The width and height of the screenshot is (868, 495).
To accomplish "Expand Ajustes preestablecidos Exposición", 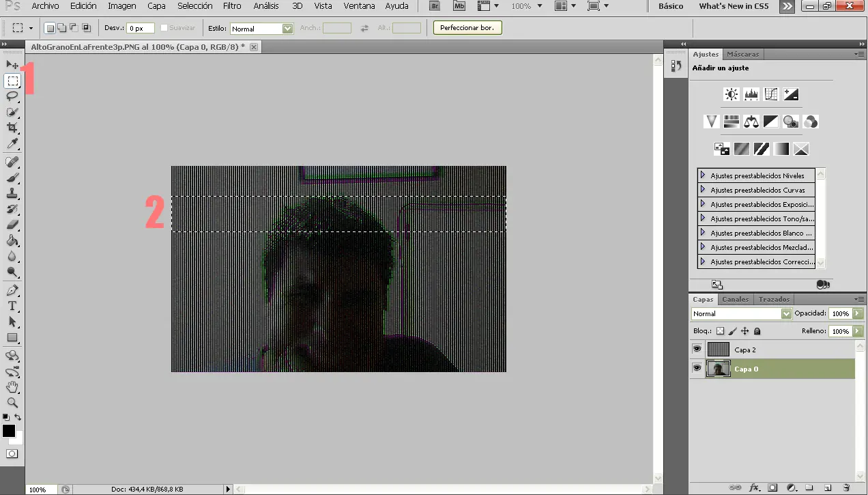I will [703, 204].
